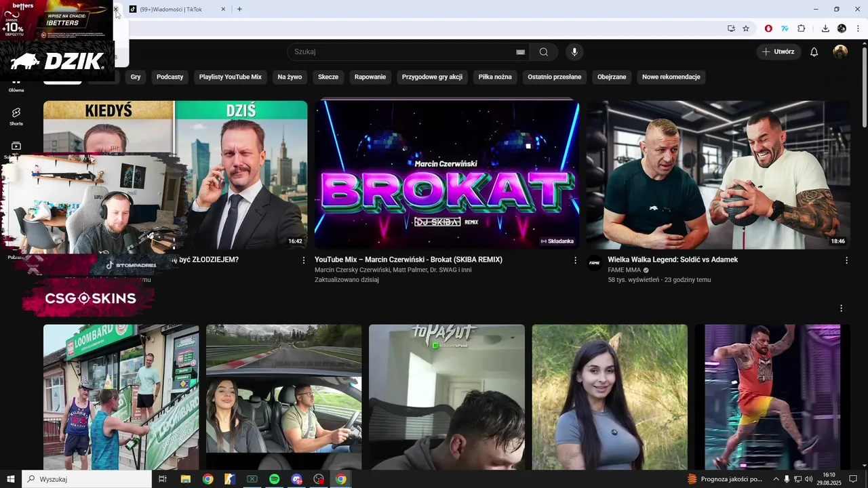Click the YouTube search magnifier button
Image resolution: width=868 pixels, height=488 pixels.
pos(544,52)
